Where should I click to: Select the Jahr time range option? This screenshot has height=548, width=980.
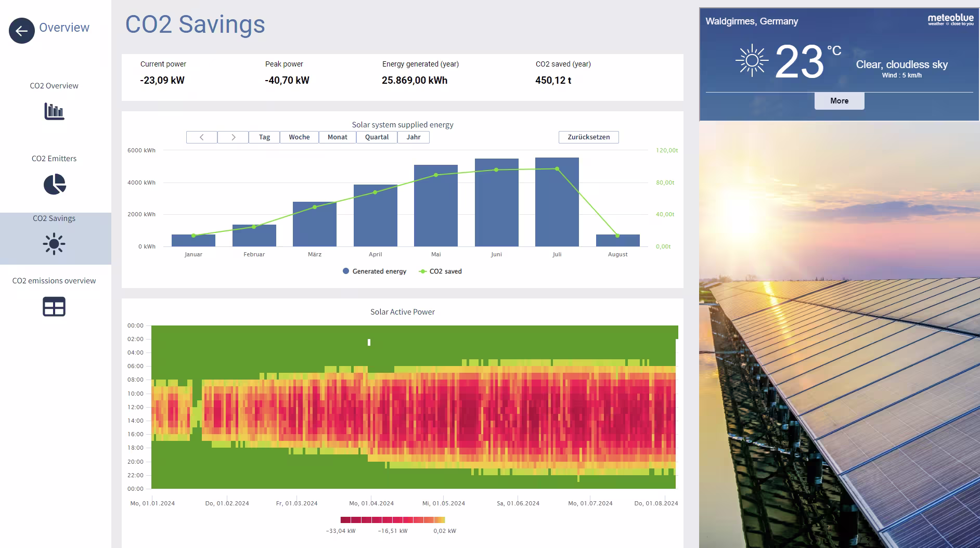click(414, 137)
